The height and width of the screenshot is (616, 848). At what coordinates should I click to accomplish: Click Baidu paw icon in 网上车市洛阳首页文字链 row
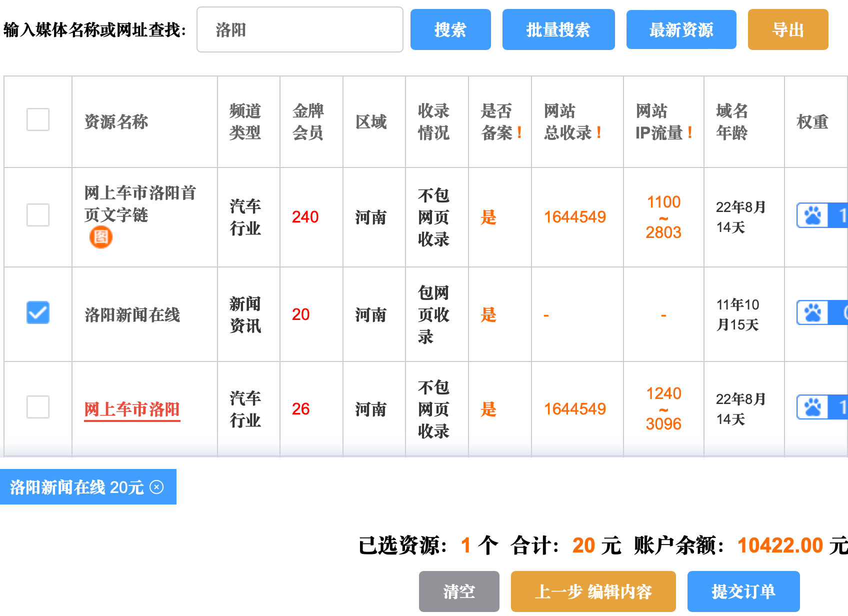click(x=812, y=215)
